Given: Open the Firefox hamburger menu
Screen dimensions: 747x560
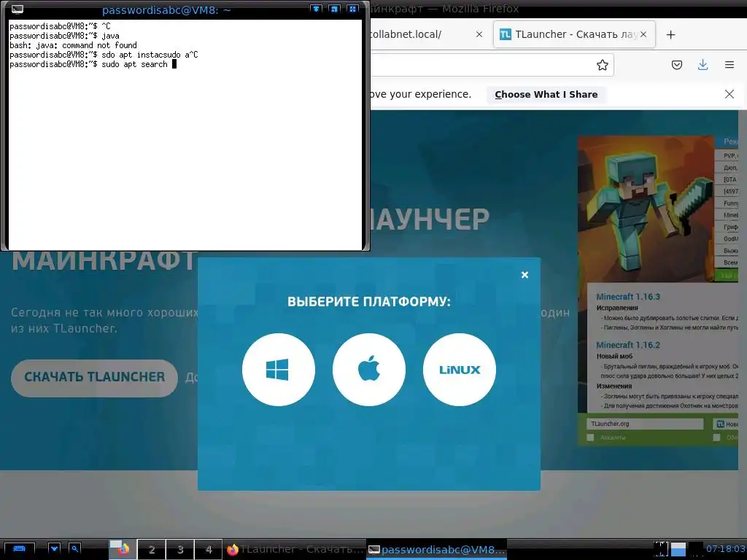Looking at the screenshot, I should click(729, 65).
